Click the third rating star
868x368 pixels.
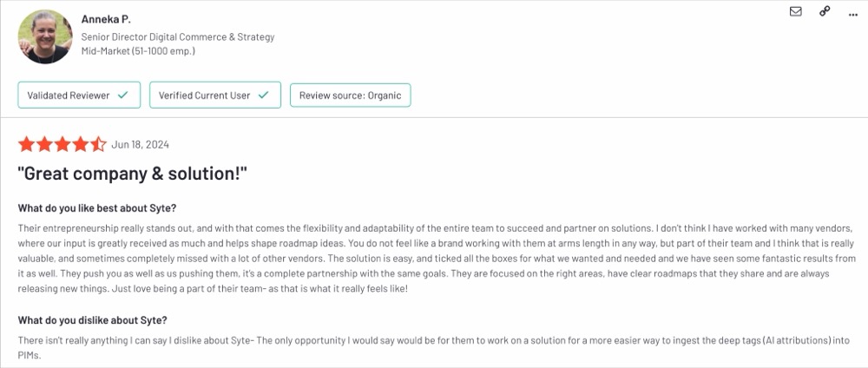(x=62, y=144)
